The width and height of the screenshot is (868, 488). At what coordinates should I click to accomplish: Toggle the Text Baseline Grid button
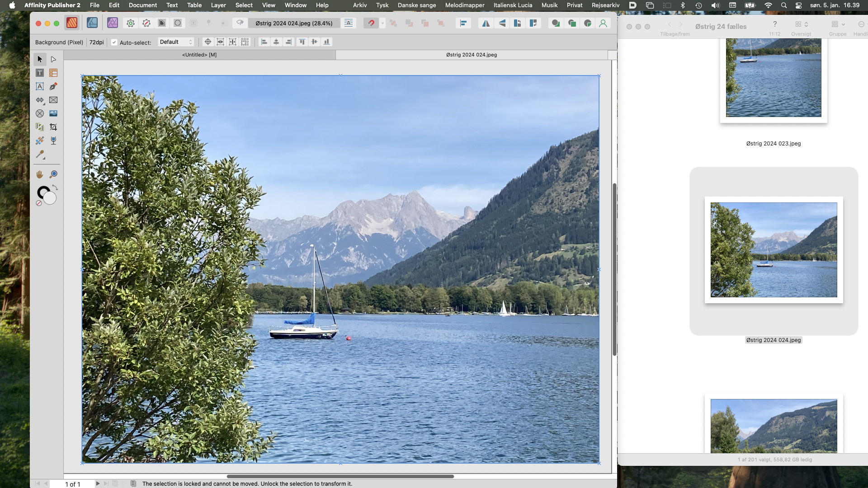[349, 23]
